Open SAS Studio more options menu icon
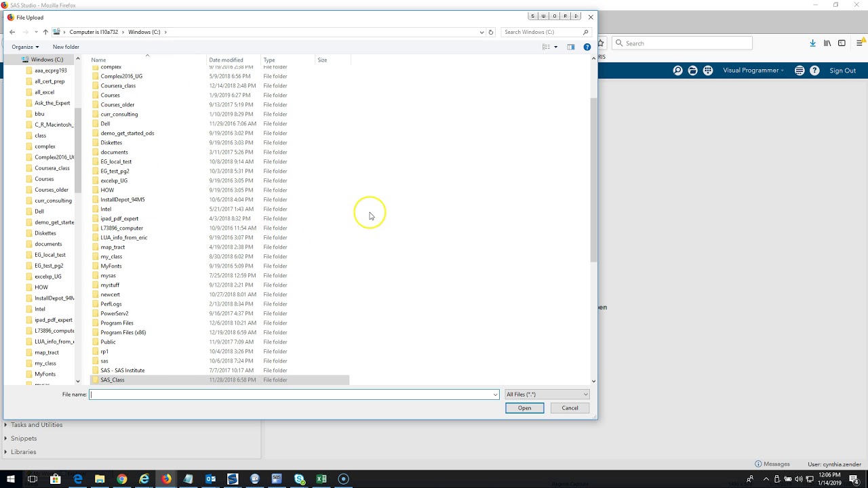This screenshot has height=488, width=868. click(x=800, y=70)
